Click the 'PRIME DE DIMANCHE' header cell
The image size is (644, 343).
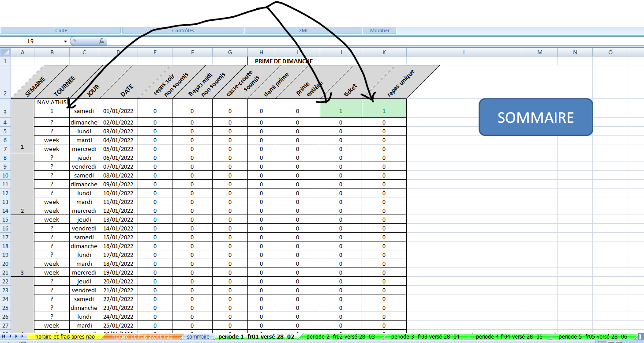(284, 61)
